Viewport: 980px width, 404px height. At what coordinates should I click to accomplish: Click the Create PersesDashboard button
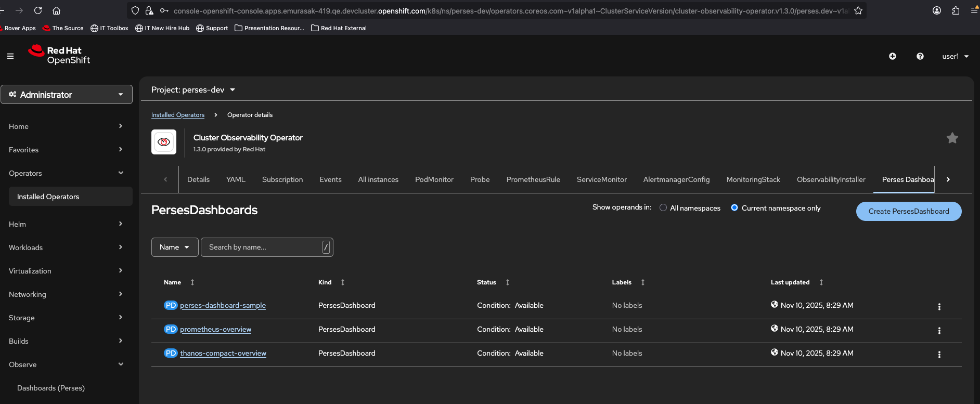[908, 211]
